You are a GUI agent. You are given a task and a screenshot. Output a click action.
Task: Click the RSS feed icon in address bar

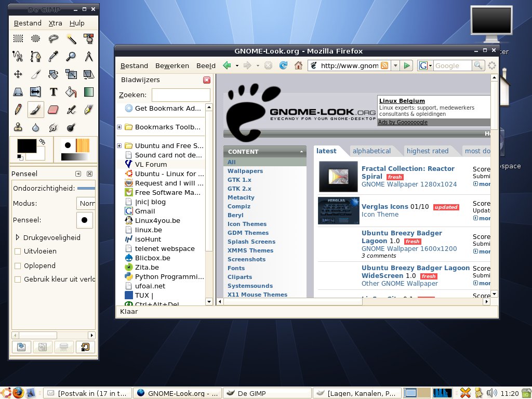(384, 65)
